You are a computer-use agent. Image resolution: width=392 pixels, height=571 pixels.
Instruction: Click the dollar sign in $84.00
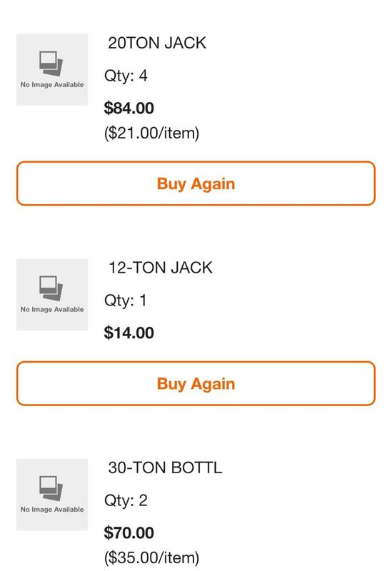pos(109,108)
